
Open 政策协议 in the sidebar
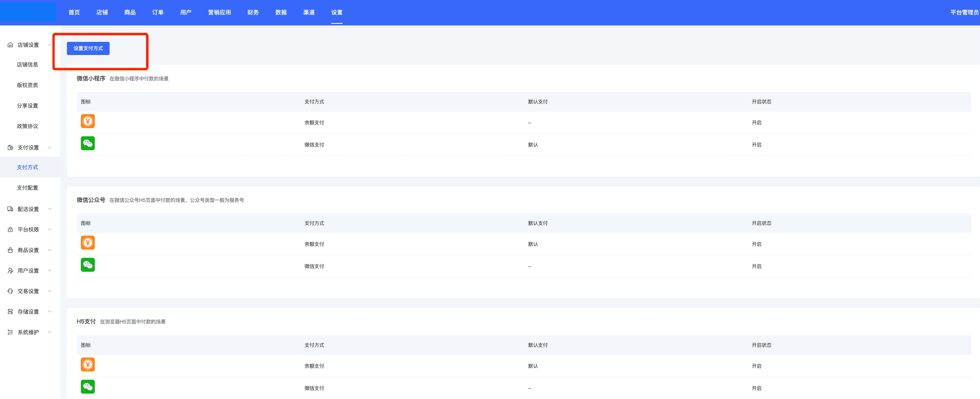click(27, 126)
